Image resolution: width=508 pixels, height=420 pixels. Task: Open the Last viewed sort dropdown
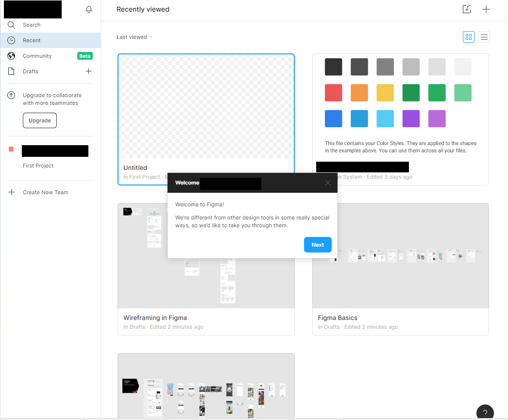(x=135, y=37)
